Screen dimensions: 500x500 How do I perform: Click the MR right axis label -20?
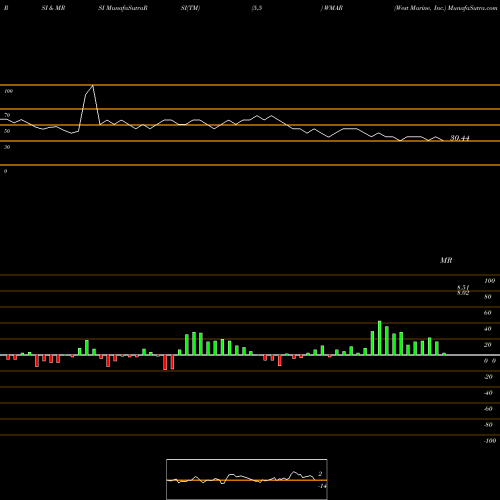[488, 377]
